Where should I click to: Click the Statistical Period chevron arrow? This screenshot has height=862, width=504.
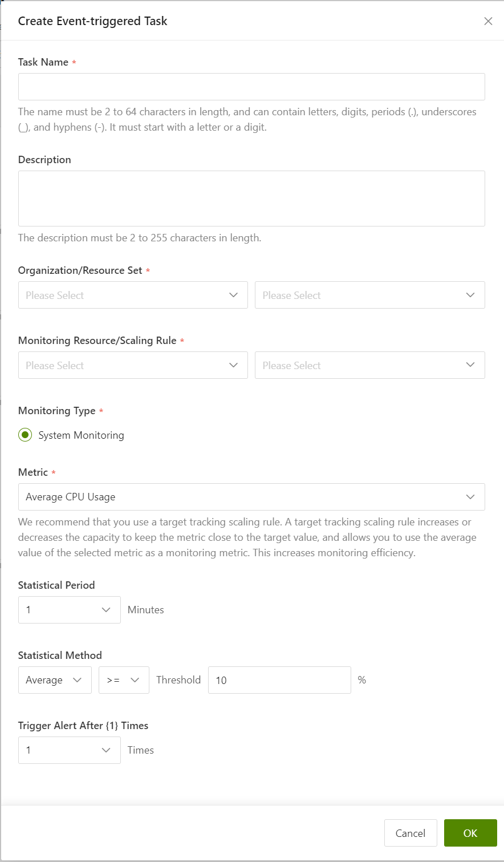pos(106,610)
